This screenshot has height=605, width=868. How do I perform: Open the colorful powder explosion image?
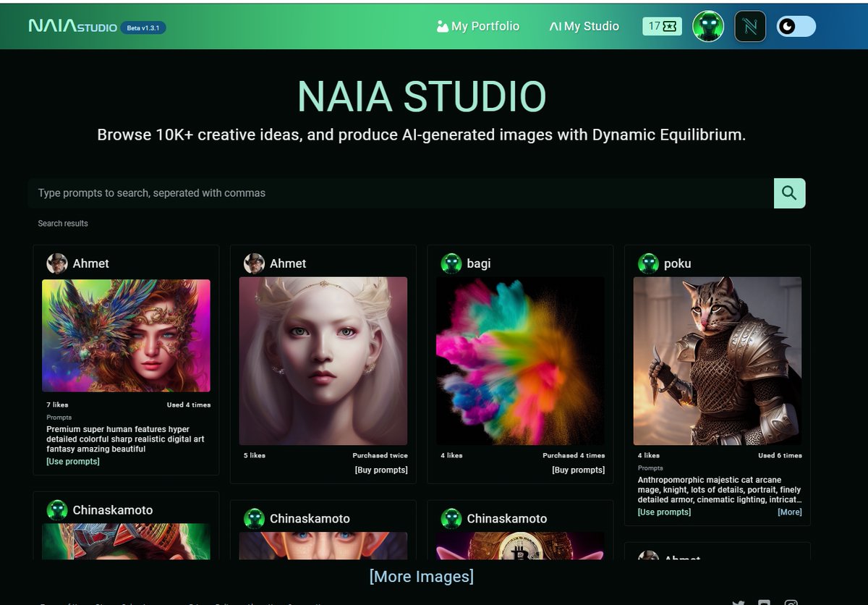520,361
